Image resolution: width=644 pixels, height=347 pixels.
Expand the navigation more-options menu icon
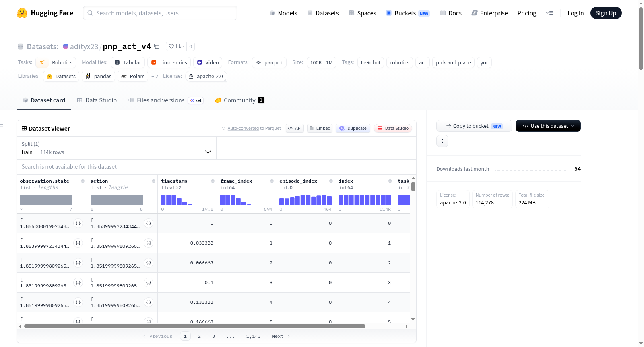pyautogui.click(x=549, y=13)
